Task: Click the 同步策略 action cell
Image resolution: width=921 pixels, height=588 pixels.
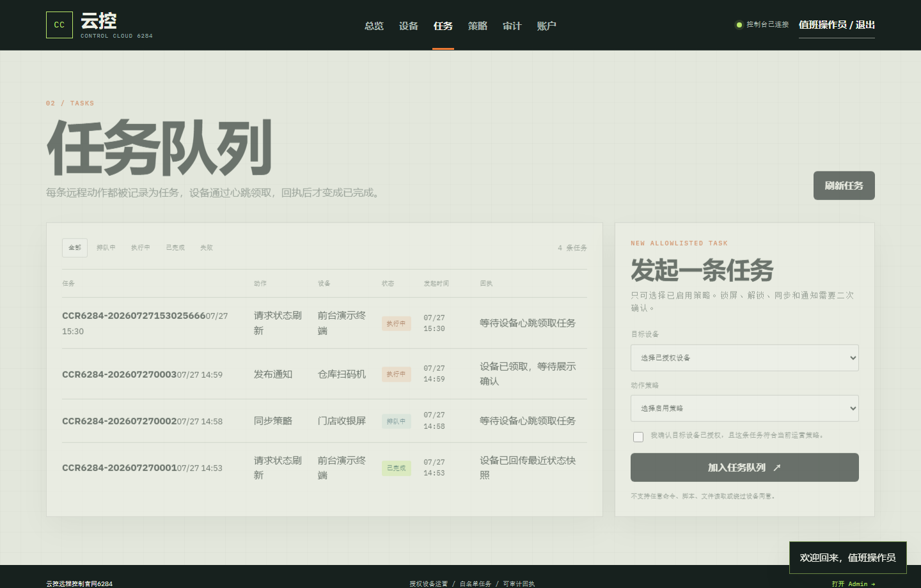Action: pyautogui.click(x=273, y=421)
